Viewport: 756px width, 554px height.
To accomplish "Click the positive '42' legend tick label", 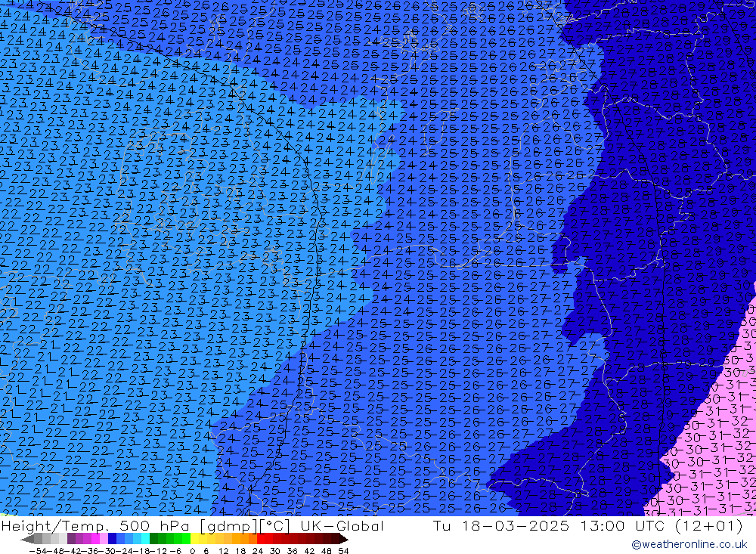I will (309, 551).
